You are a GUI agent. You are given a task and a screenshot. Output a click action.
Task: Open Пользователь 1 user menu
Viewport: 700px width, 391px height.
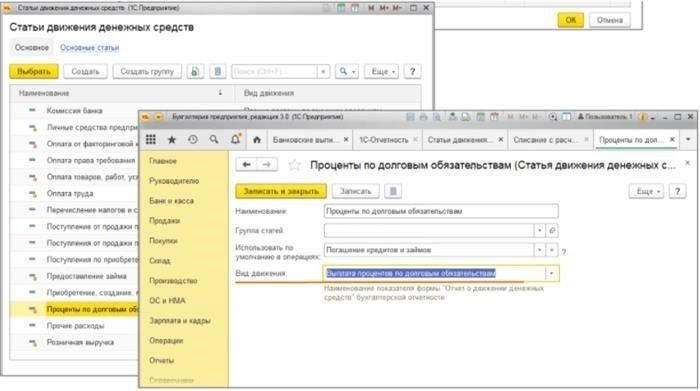click(605, 117)
